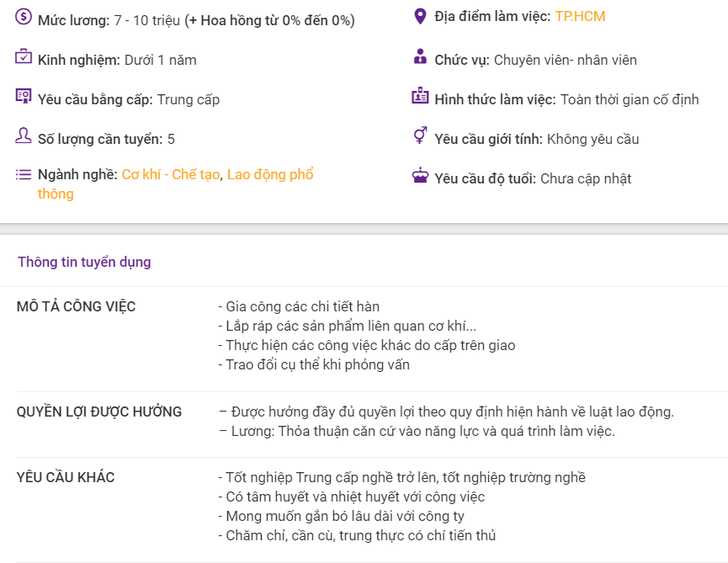This screenshot has height=563, width=728.
Task: Click the person silhouette headcount icon
Action: [24, 135]
